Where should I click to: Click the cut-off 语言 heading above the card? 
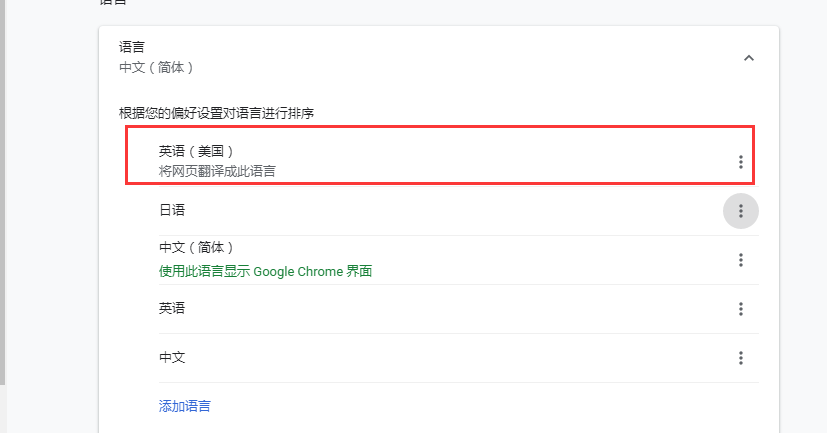pyautogui.click(x=114, y=3)
